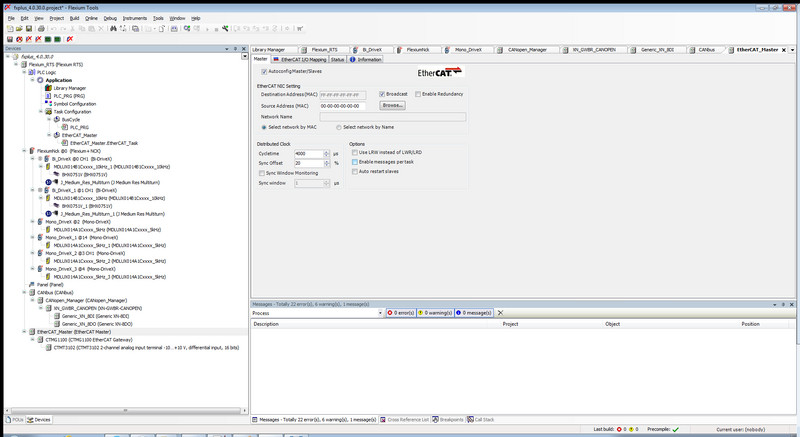Click the New file icon in the toolbar
This screenshot has height=437, width=800.
(x=9, y=28)
